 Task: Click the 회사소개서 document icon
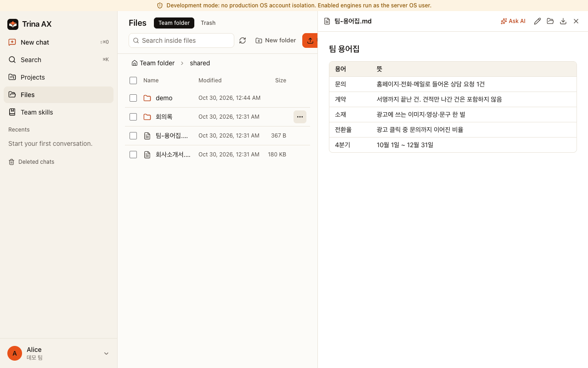pos(147,155)
